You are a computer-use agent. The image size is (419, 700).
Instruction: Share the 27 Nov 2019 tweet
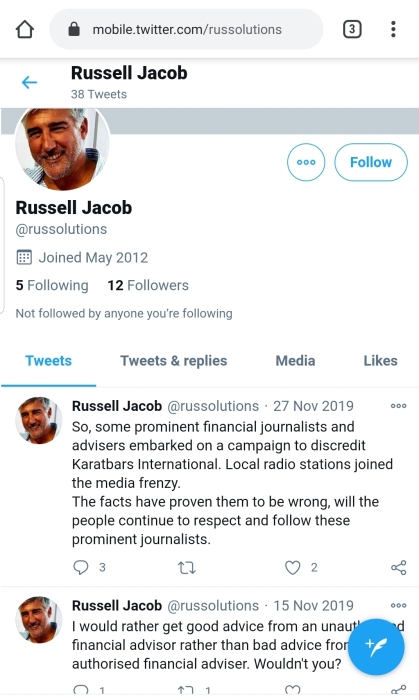398,567
